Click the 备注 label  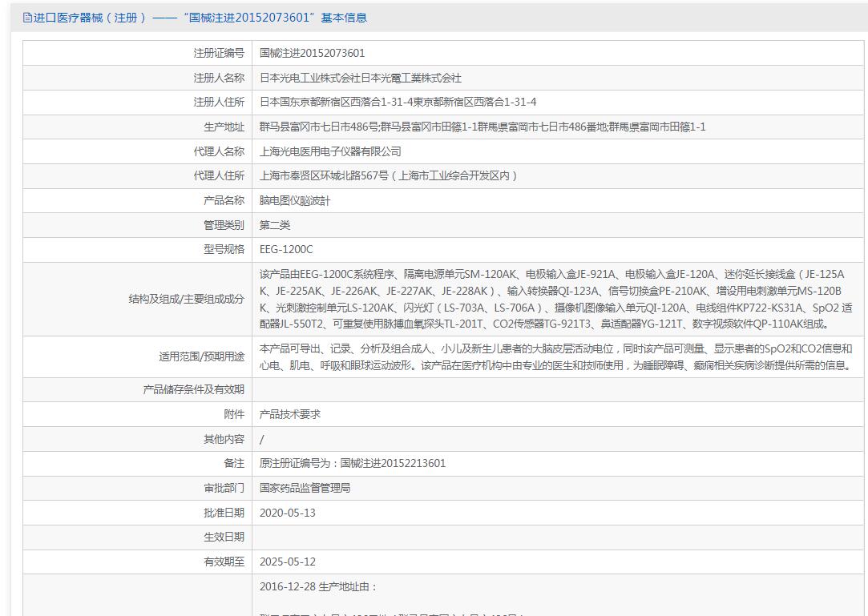234,463
